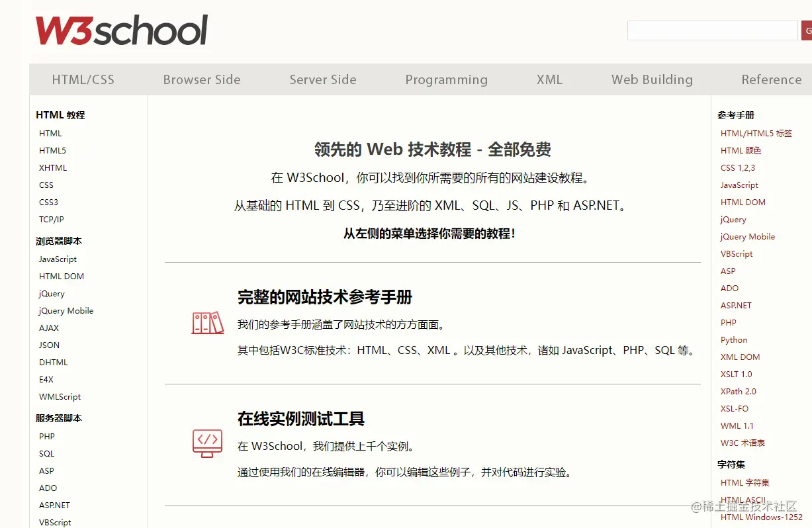Screen dimensions: 812x528
Task: Open DHTML tutorial link
Action: (x=54, y=362)
